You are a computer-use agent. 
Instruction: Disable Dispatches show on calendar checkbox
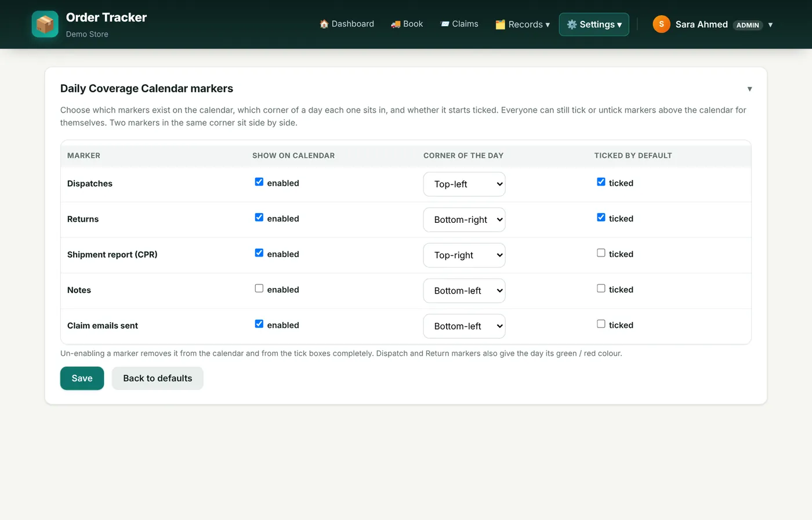259,182
